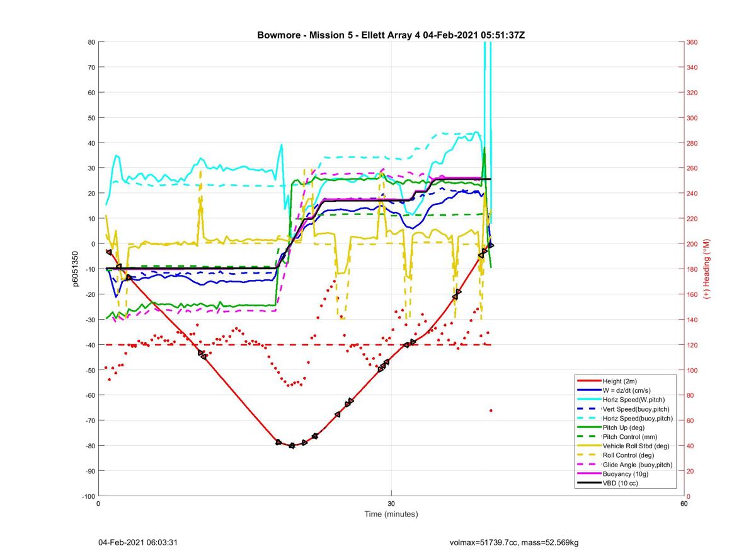This screenshot has width=756, height=558.
Task: Click the left axis tick label "-100"
Action: point(88,496)
